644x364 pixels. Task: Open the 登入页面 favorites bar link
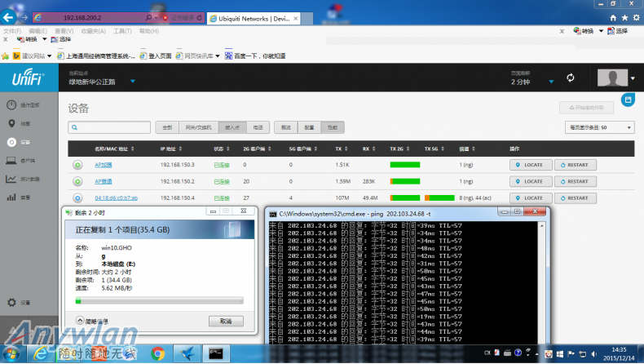click(156, 56)
